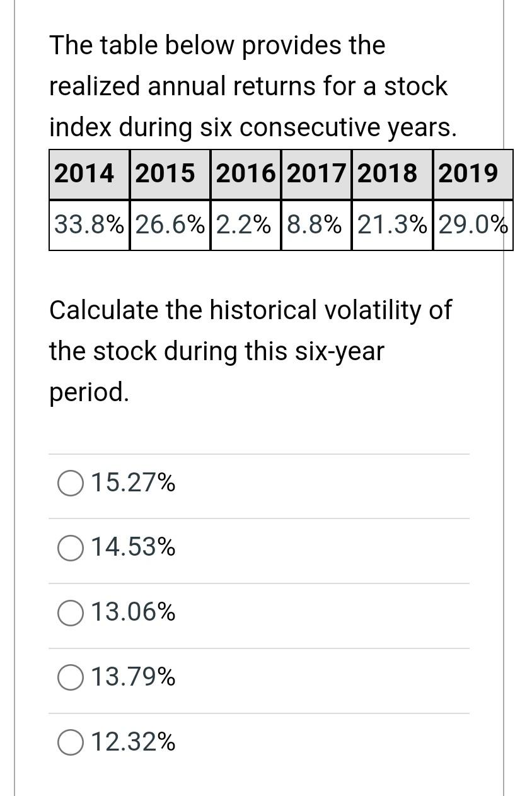Click the 33.8% return value
The image size is (532, 796).
pyautogui.click(x=88, y=225)
